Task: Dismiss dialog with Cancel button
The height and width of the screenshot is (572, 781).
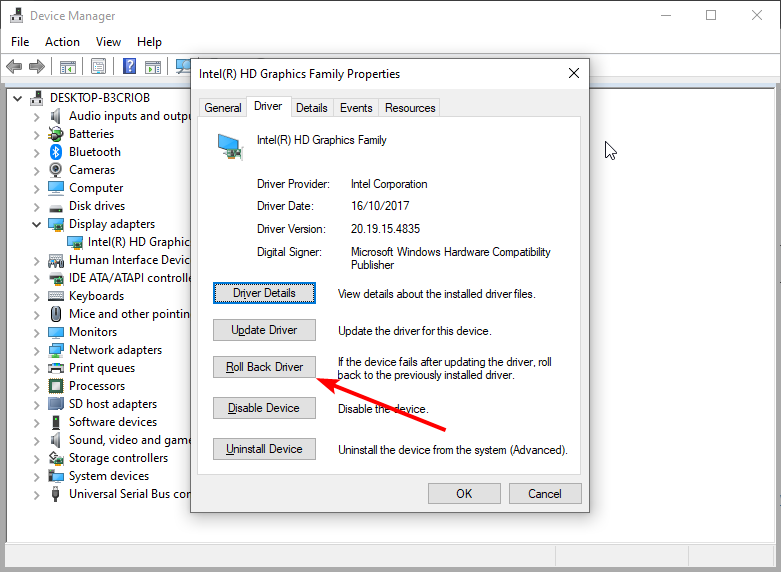Action: [545, 493]
